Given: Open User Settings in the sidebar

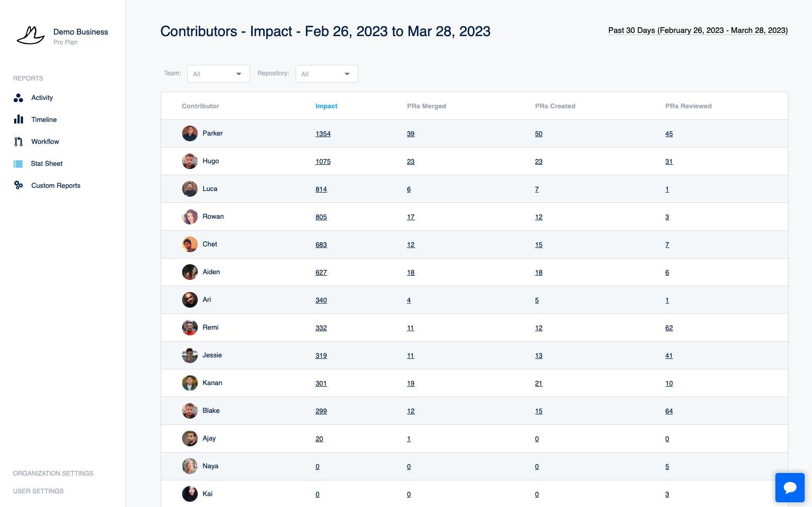Looking at the screenshot, I should click(38, 491).
